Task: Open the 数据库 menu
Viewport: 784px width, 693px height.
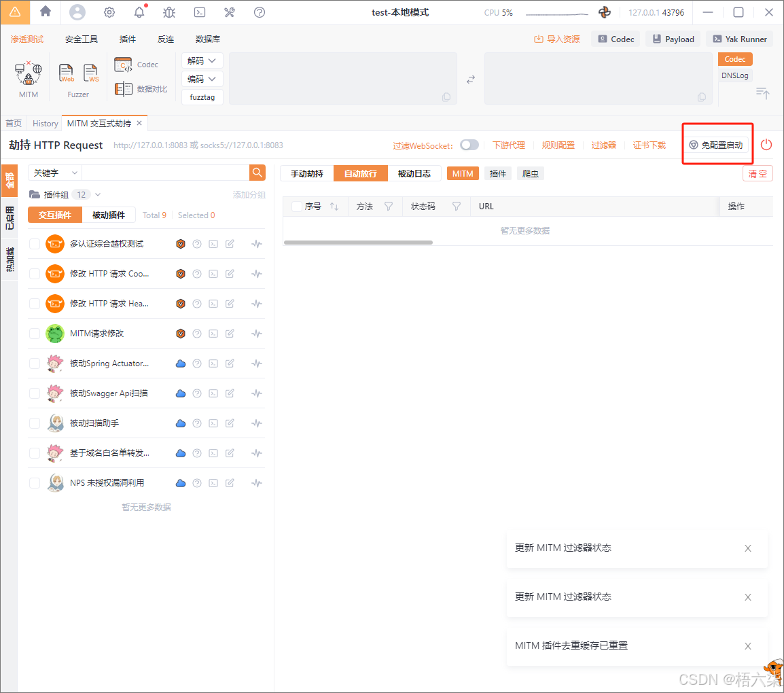Action: click(207, 39)
